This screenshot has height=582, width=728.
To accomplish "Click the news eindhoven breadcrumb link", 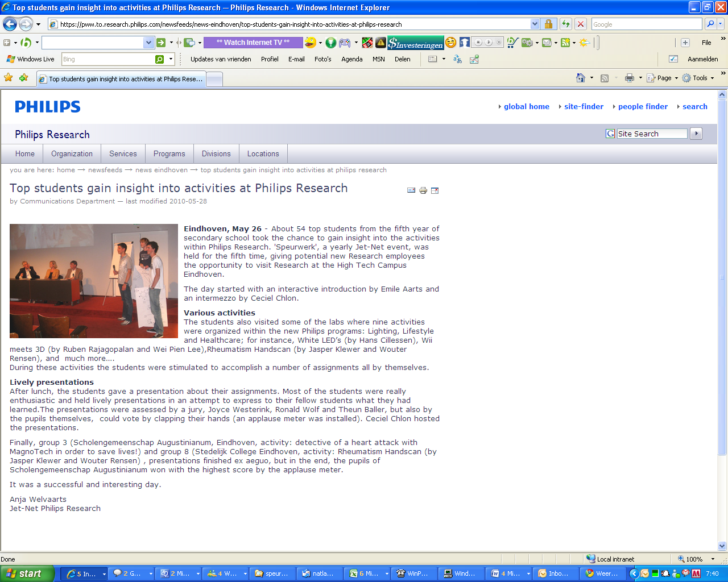I will coord(162,170).
